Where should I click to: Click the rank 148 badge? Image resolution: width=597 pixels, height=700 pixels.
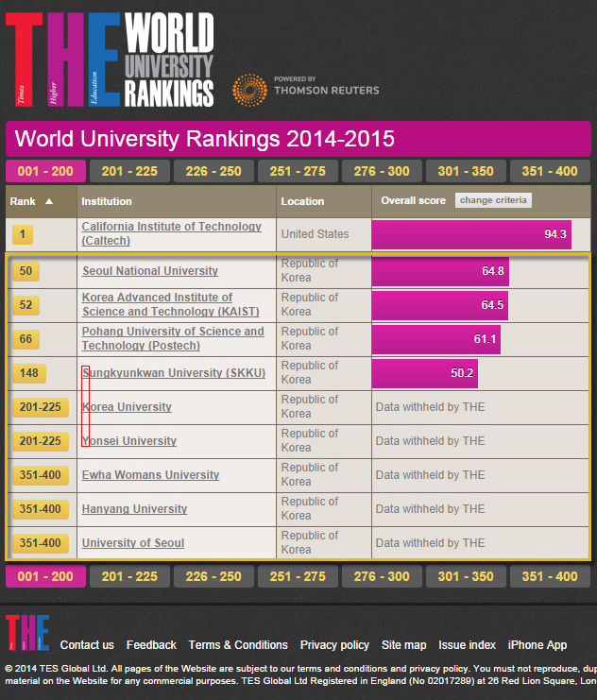coord(29,373)
